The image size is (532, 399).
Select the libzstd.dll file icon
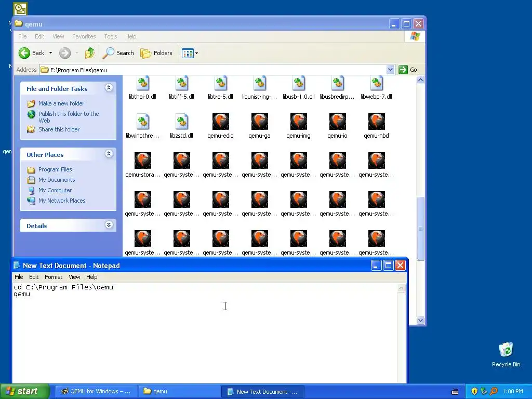pyautogui.click(x=181, y=122)
